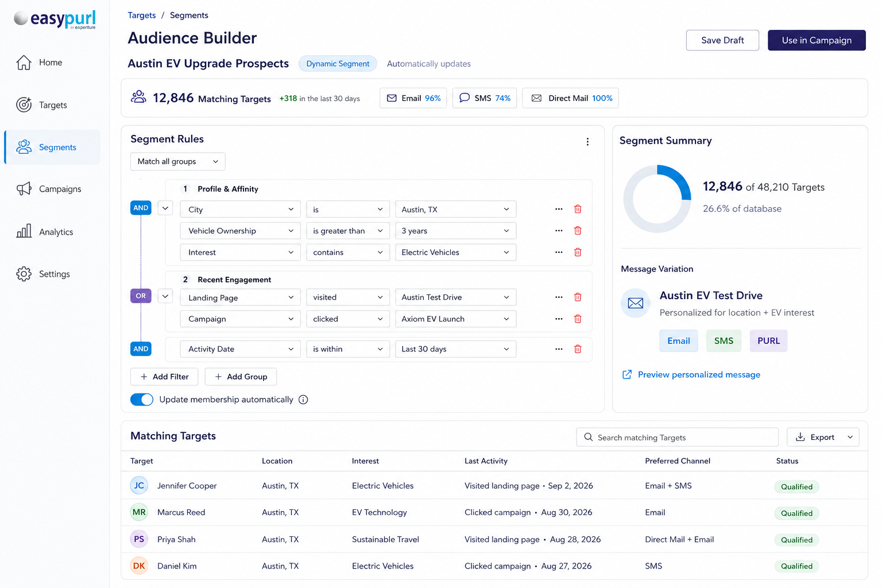Click the Add Group button
Viewport: 882px width, 588px height.
tap(241, 377)
